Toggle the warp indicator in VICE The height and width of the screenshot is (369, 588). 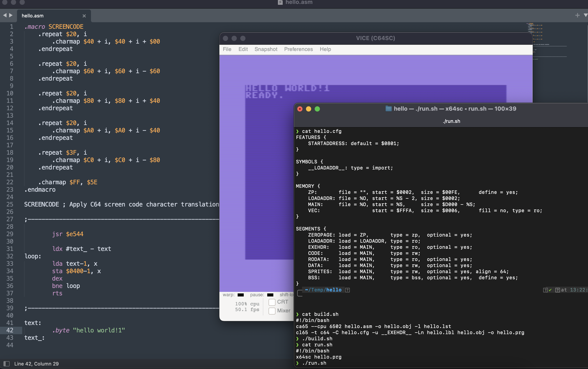(240, 295)
